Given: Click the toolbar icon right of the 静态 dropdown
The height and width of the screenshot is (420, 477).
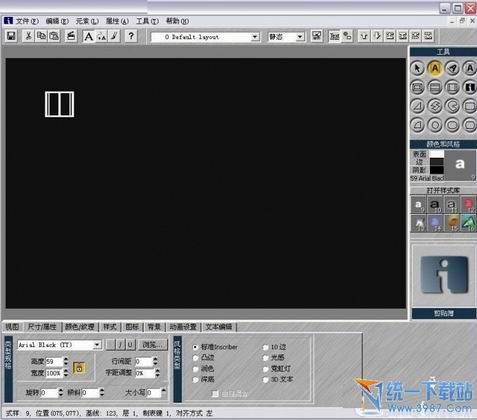Looking at the screenshot, I should (316, 36).
